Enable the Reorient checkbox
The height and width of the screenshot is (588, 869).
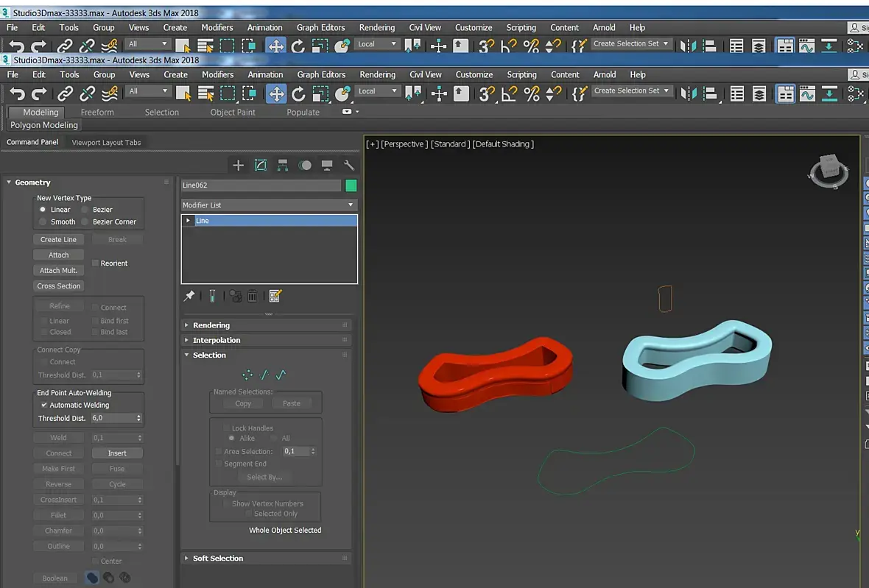[95, 263]
